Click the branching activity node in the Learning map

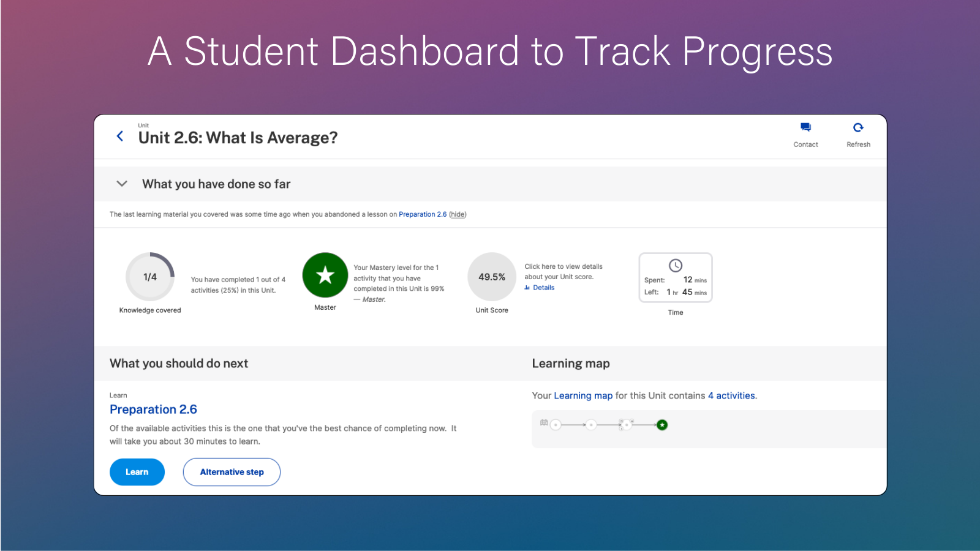pos(627,425)
